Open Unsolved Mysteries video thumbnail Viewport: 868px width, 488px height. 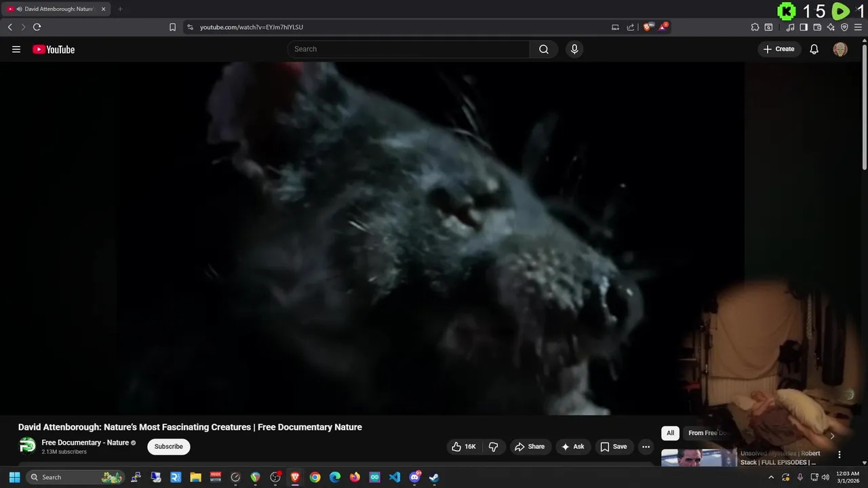[x=698, y=457]
